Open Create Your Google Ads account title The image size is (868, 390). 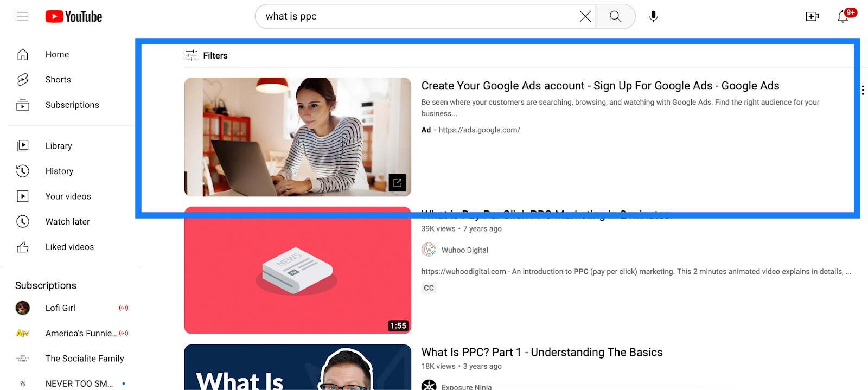tap(600, 86)
